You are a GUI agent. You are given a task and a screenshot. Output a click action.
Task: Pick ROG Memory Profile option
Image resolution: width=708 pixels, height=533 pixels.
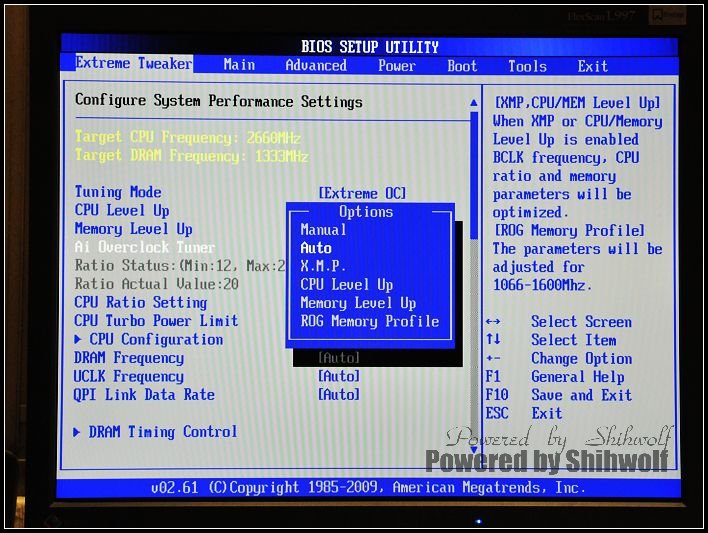[x=369, y=321]
